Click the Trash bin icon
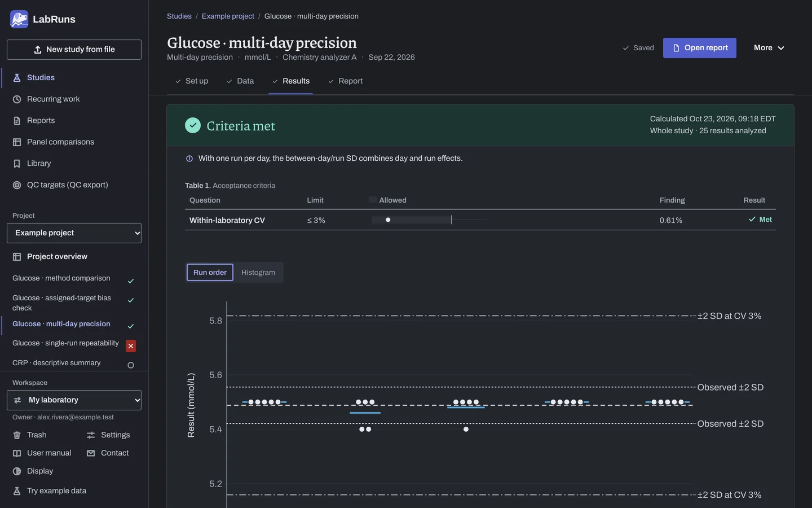 (17, 435)
